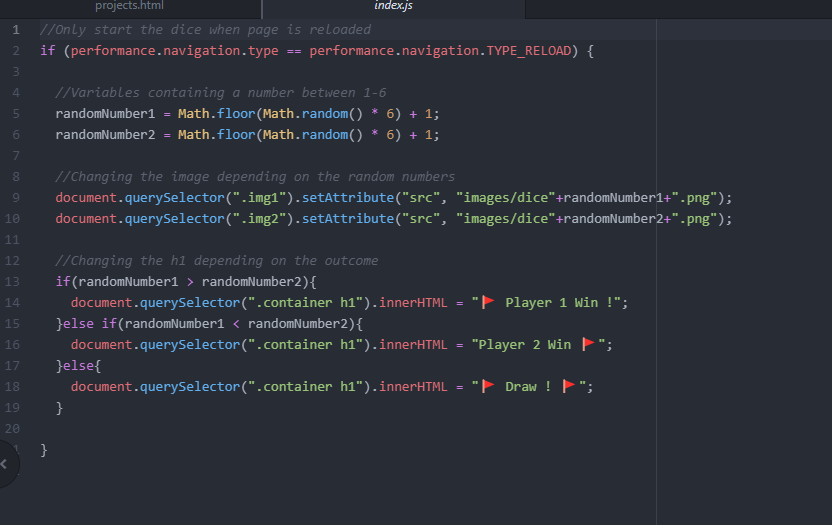Click 'performance.navigation.type' on line 2
Screen dimensions: 832x525
[x=175, y=51]
